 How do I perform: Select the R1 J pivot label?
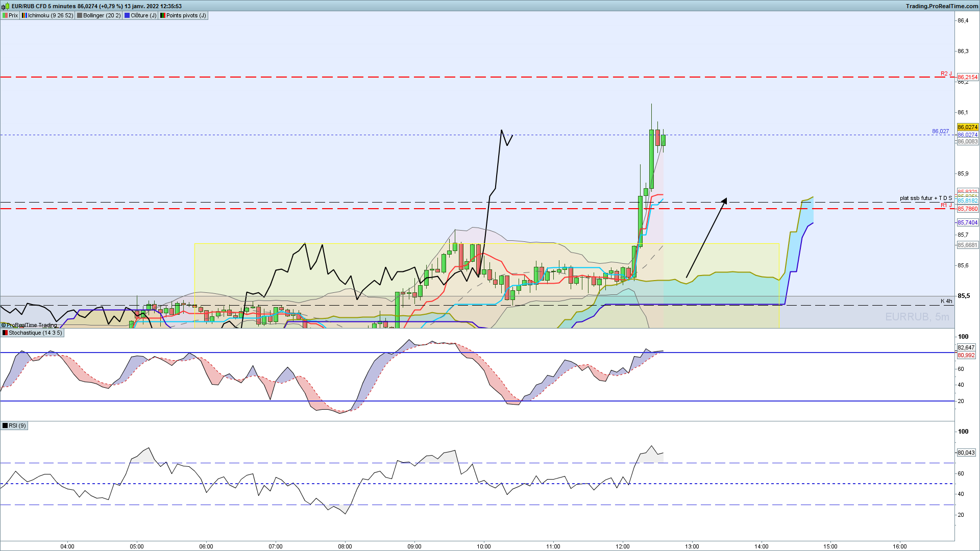click(x=946, y=205)
